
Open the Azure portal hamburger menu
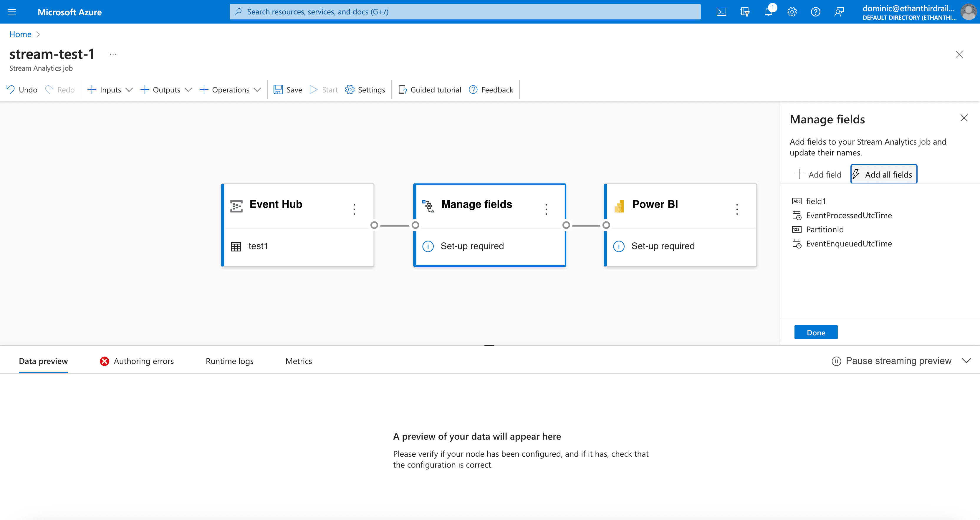(x=12, y=12)
